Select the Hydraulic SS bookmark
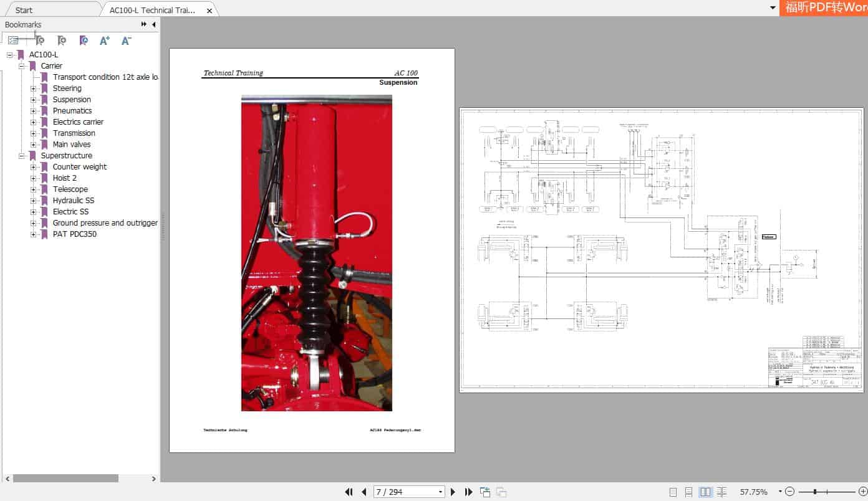868x501 pixels. click(74, 200)
